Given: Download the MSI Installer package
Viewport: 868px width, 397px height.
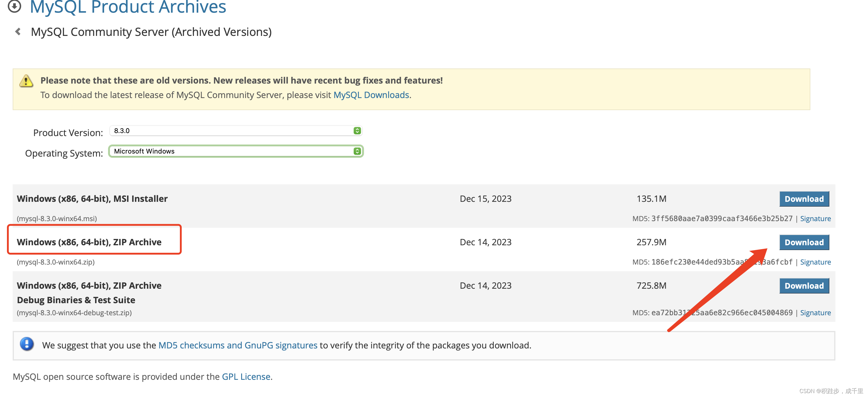Looking at the screenshot, I should coord(804,199).
